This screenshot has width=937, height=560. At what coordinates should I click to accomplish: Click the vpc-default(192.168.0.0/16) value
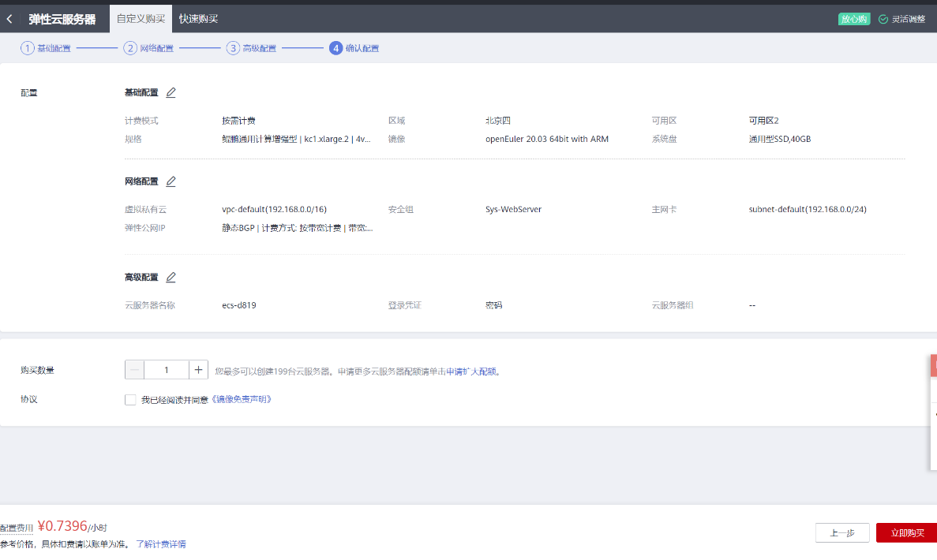(274, 209)
